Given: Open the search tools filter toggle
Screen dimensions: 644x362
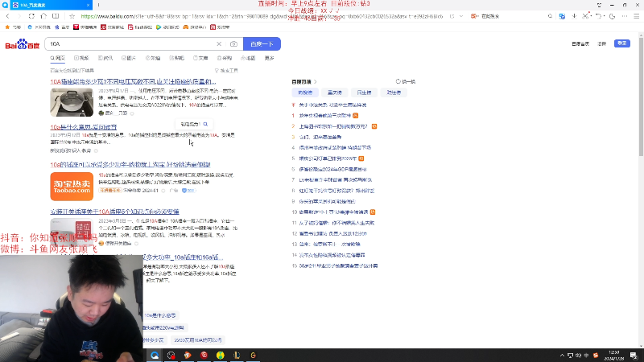Looking at the screenshot, I should pyautogui.click(x=226, y=71).
